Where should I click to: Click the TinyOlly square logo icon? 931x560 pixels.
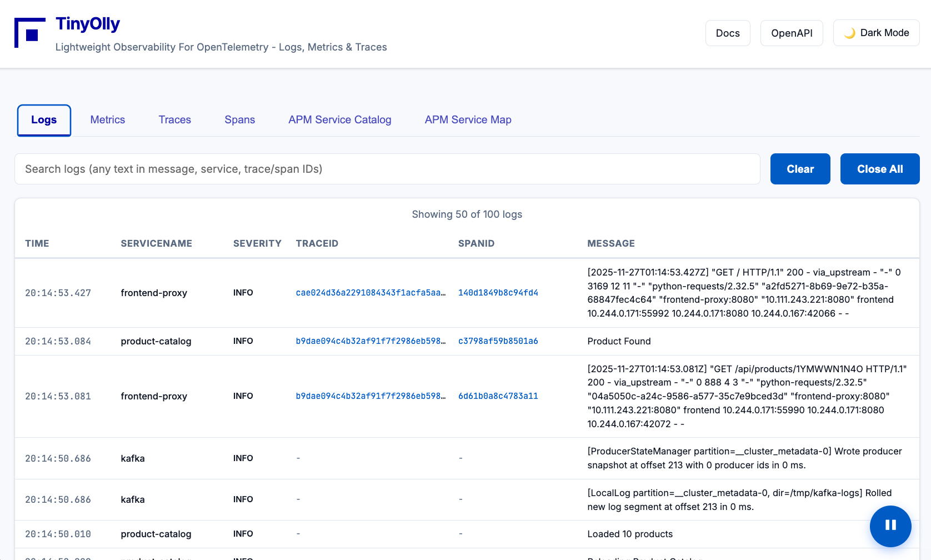[30, 33]
